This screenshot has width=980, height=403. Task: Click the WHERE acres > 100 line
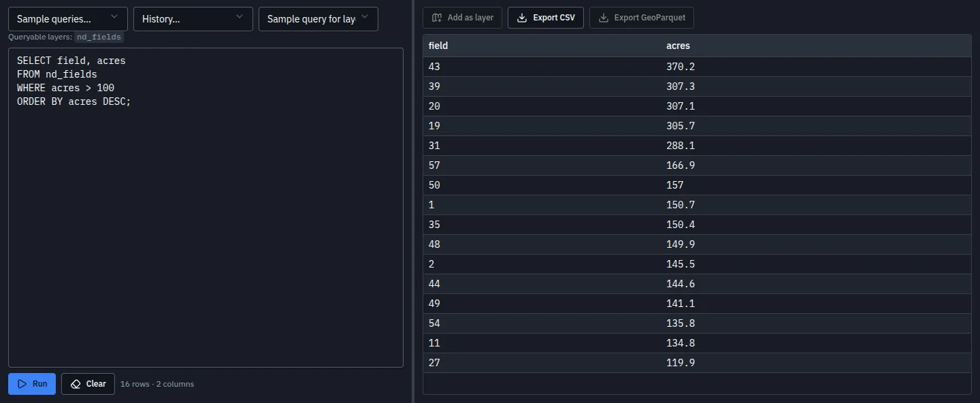65,88
